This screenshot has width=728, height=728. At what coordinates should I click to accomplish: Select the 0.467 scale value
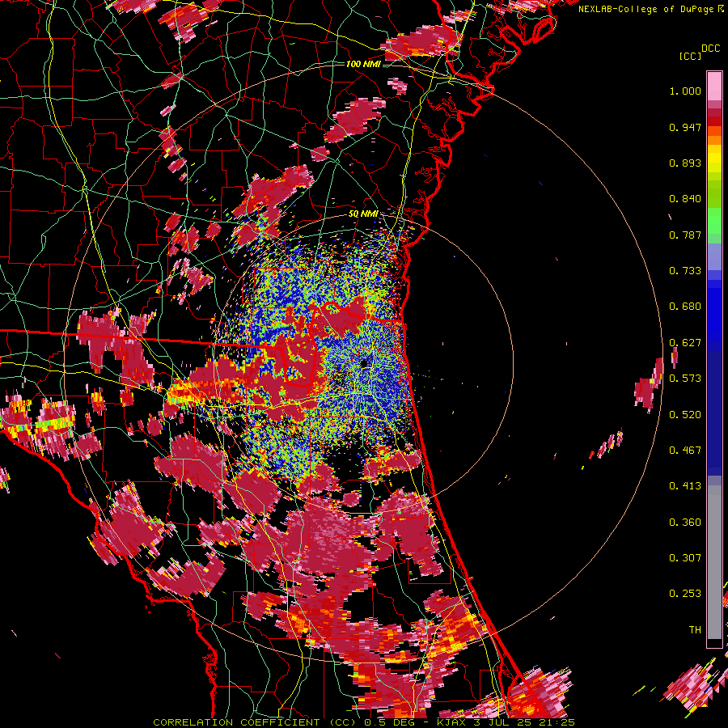[685, 451]
